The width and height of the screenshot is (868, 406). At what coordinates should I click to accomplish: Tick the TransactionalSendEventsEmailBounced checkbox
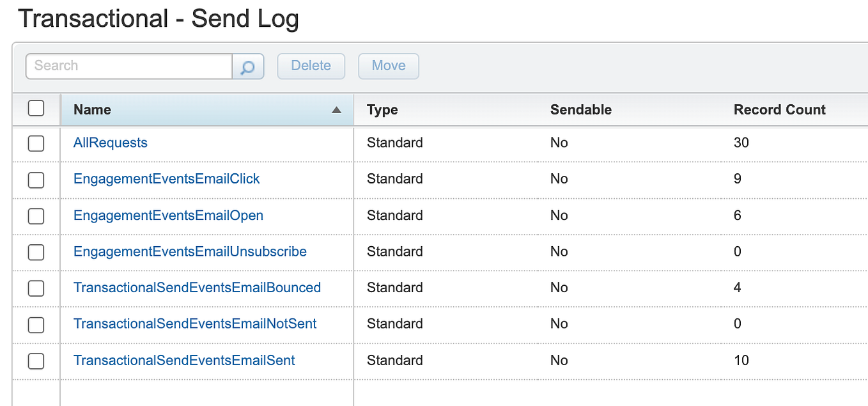(x=36, y=288)
